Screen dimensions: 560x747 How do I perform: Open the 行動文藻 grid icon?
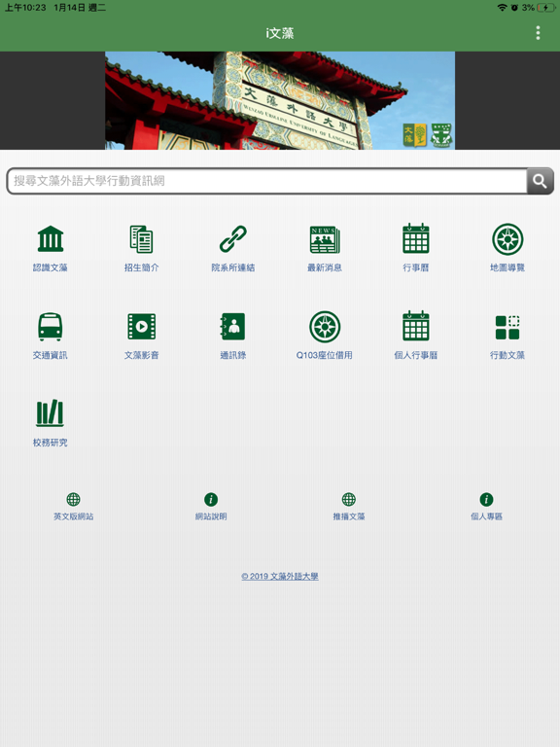507,327
